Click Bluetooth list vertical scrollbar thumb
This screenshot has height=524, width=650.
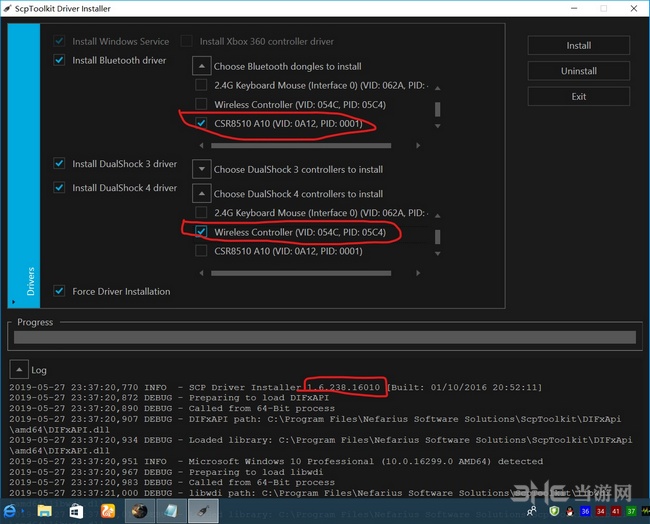coord(437,109)
